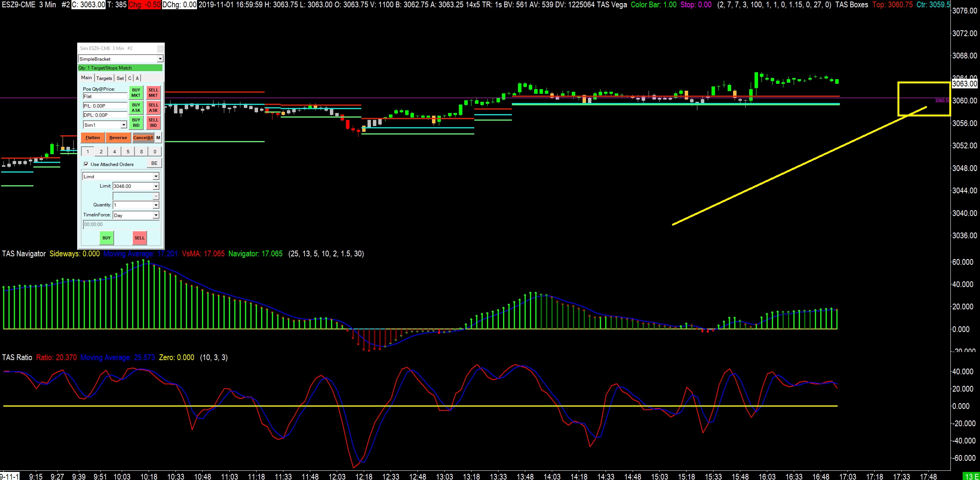Click the BUY ASK button
980x480 pixels.
(136, 108)
